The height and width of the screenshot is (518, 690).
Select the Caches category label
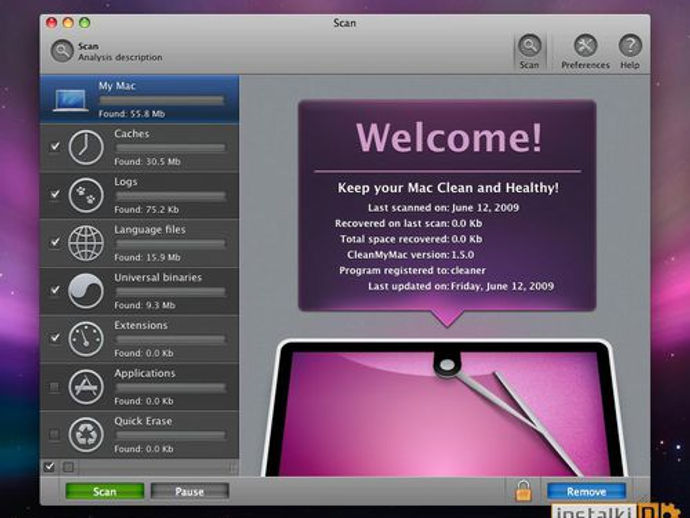[132, 133]
